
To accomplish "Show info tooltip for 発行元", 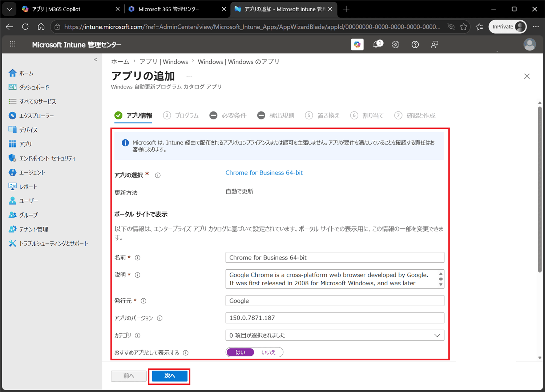I will 144,301.
